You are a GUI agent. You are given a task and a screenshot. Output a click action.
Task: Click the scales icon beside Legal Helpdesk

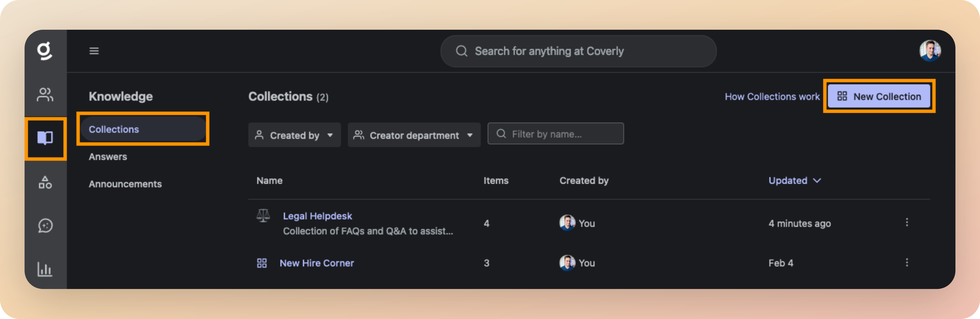263,216
